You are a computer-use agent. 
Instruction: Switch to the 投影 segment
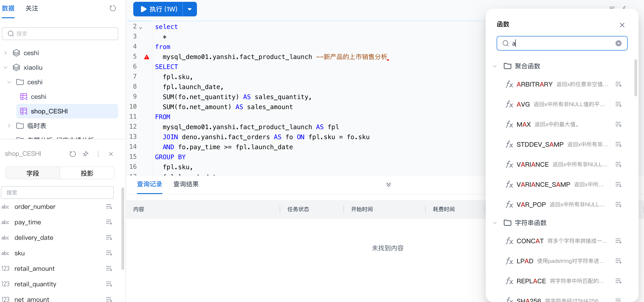(x=87, y=173)
